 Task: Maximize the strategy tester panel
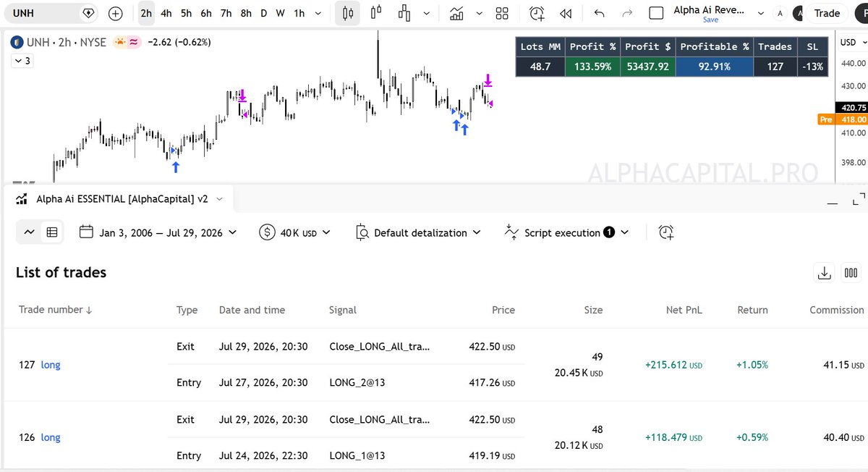859,198
